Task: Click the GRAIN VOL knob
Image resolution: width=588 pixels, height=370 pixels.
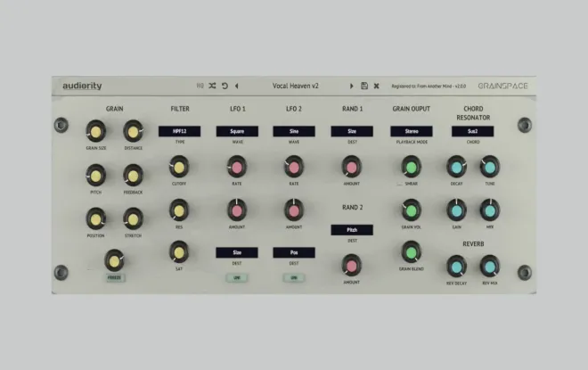Action: 412,210
